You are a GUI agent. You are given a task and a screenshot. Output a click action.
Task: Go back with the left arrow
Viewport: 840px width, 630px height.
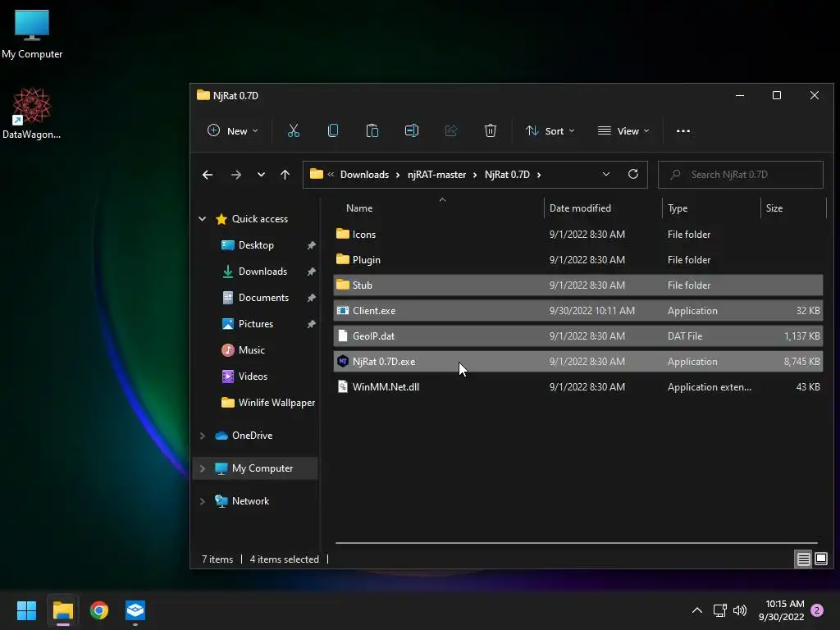click(x=208, y=175)
